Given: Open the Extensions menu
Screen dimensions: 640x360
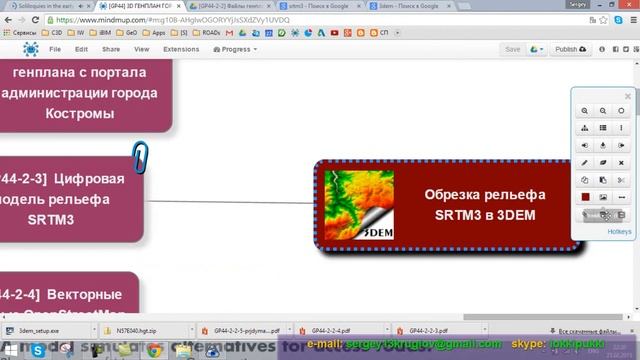Looking at the screenshot, I should pos(181,49).
